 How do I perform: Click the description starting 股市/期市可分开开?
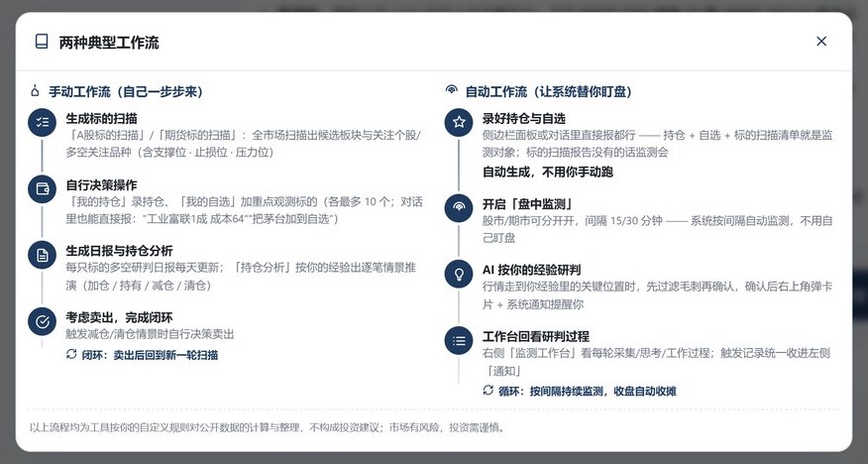tap(658, 229)
